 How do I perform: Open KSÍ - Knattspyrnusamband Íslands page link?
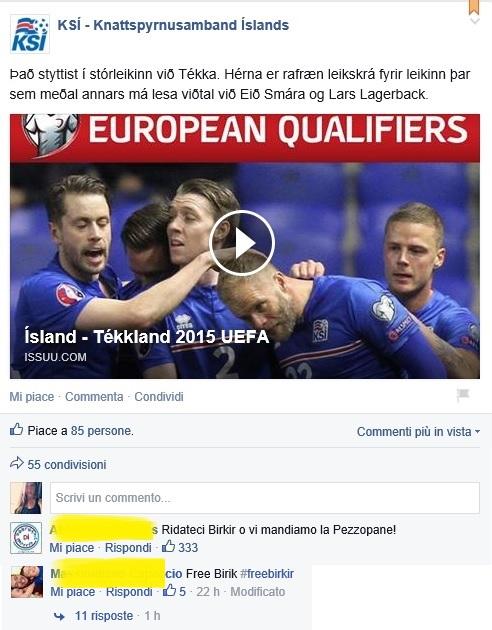pyautogui.click(x=173, y=25)
